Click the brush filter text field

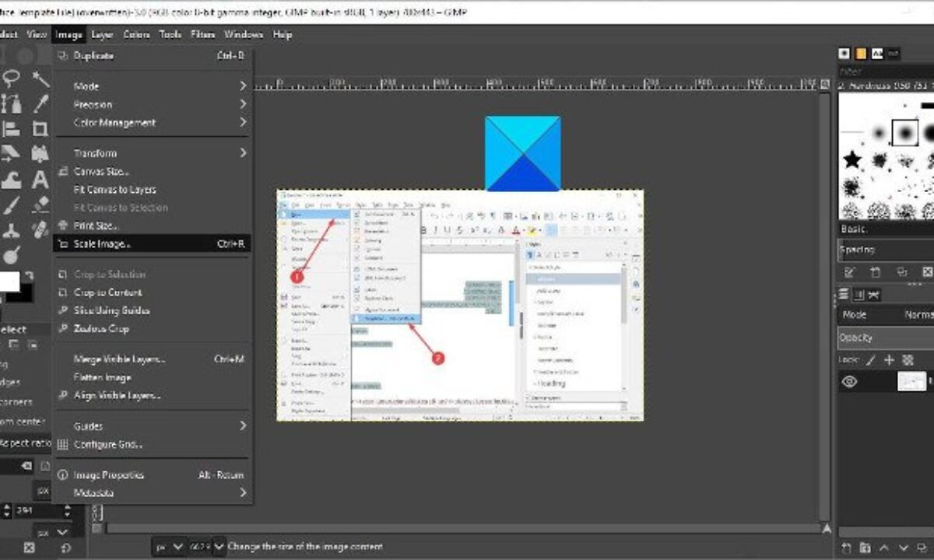[886, 71]
